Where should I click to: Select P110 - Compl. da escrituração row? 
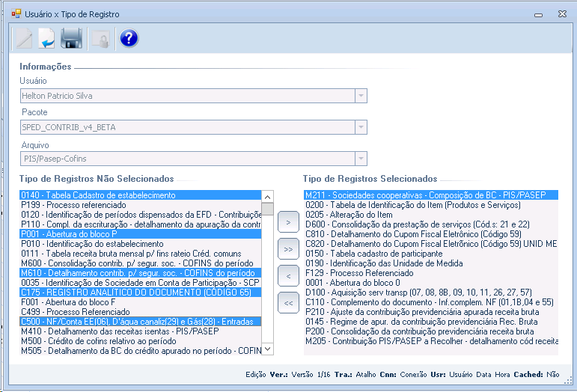[140, 224]
